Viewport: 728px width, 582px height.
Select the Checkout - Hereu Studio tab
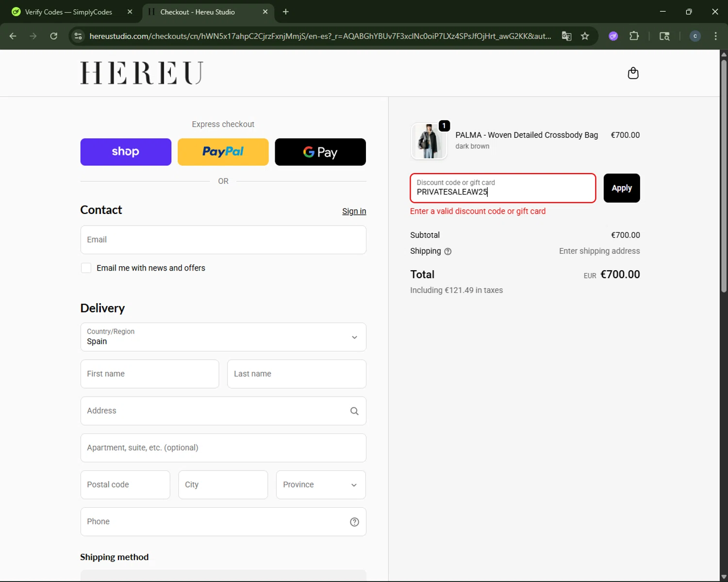pyautogui.click(x=208, y=12)
